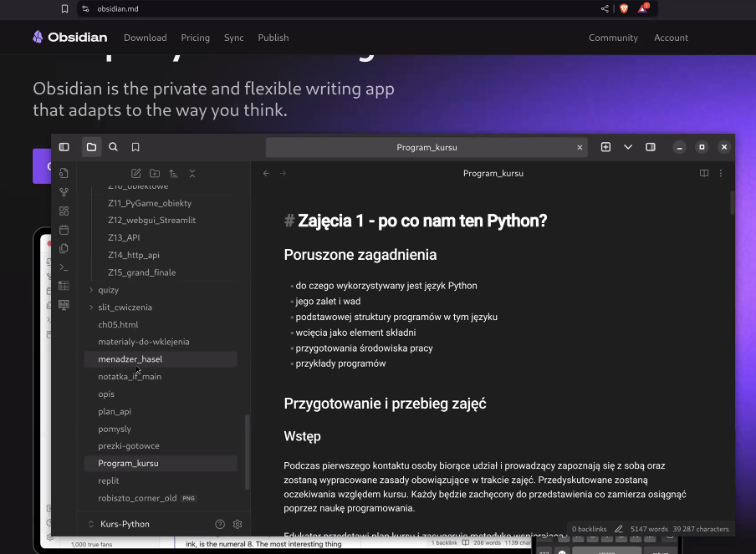Navigate back with the left arrow
This screenshot has width=756, height=554.
[266, 174]
